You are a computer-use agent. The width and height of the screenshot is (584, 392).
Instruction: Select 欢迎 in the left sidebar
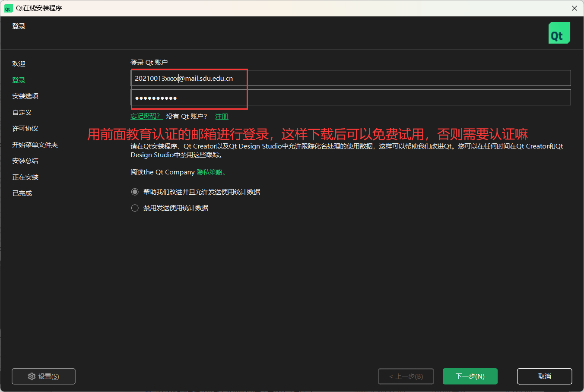(19, 63)
